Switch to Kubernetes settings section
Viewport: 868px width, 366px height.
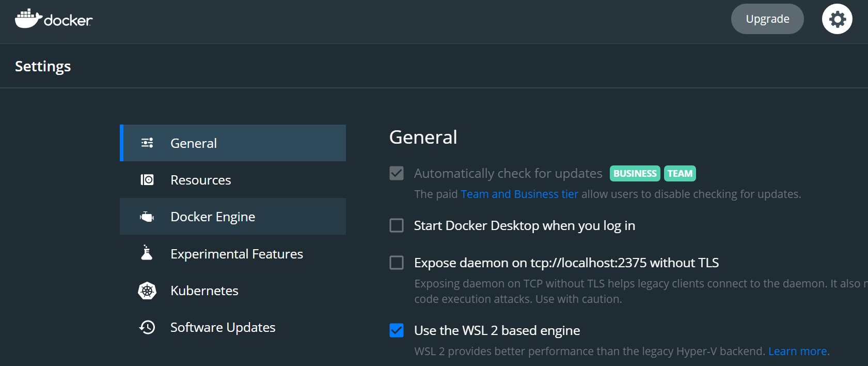[204, 291]
